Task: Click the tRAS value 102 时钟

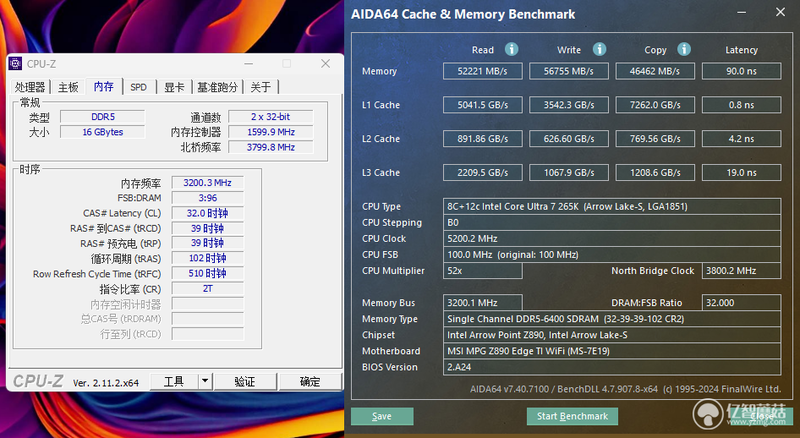Action: pos(207,258)
